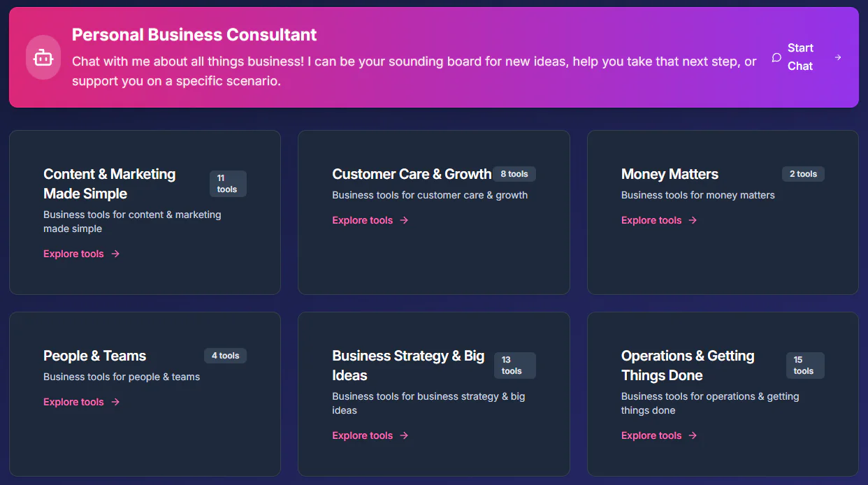Click the Personal Business Consultant heading
The image size is (868, 485).
(x=194, y=35)
